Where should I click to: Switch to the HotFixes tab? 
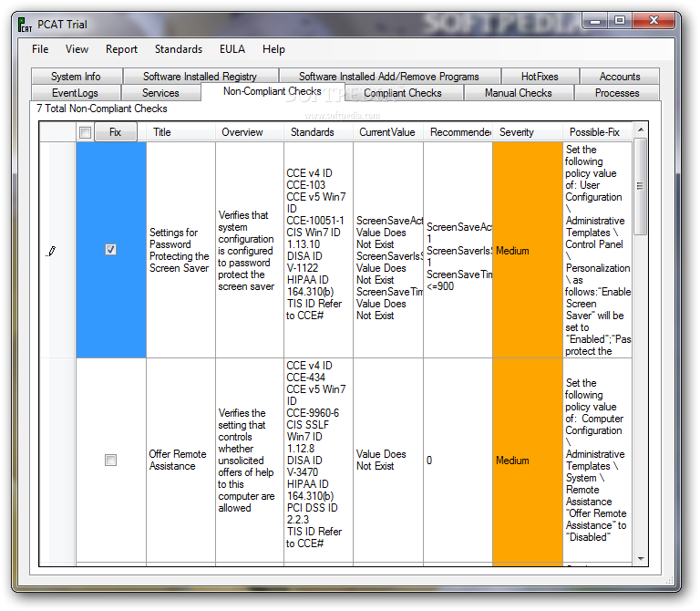point(540,77)
